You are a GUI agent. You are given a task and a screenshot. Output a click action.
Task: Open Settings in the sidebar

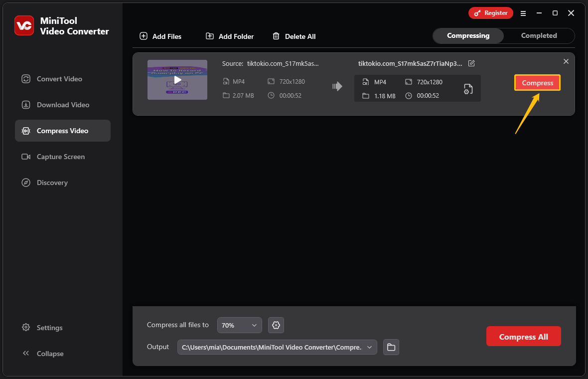(x=42, y=328)
